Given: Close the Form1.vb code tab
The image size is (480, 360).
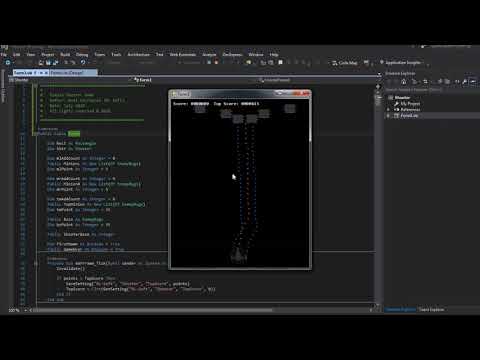Looking at the screenshot, I should click(46, 72).
